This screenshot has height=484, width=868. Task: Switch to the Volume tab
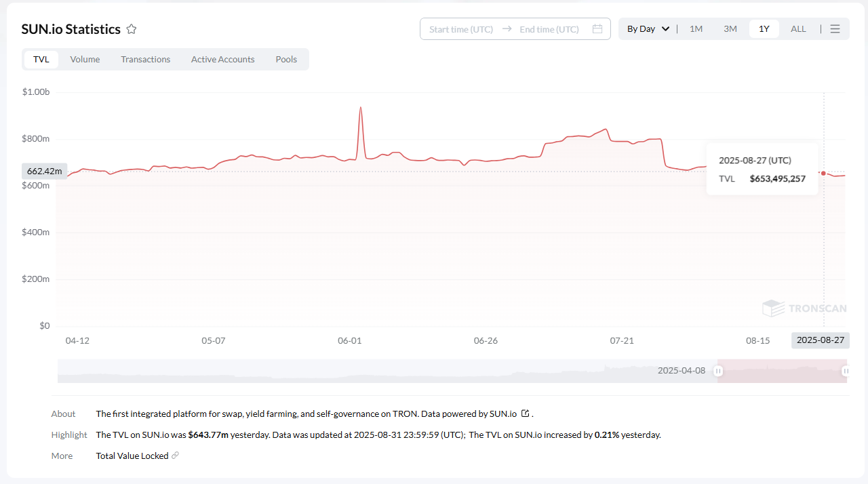tap(85, 60)
